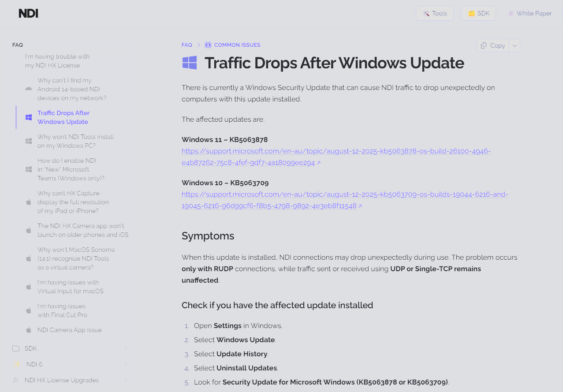Click the icon beside NDI HX License Upgrades

[x=16, y=380]
